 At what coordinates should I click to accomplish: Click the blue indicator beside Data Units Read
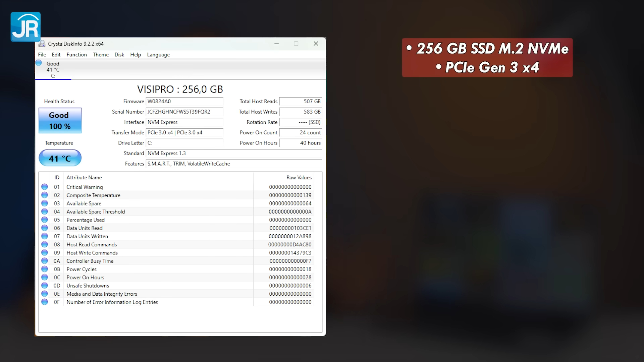point(45,228)
